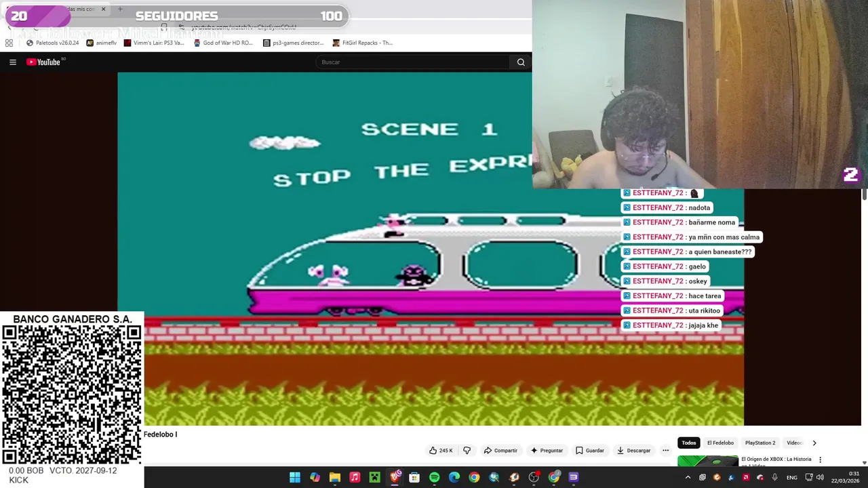Open the purple app taskbar icon
Image resolution: width=868 pixels, height=488 pixels.
pos(574,478)
